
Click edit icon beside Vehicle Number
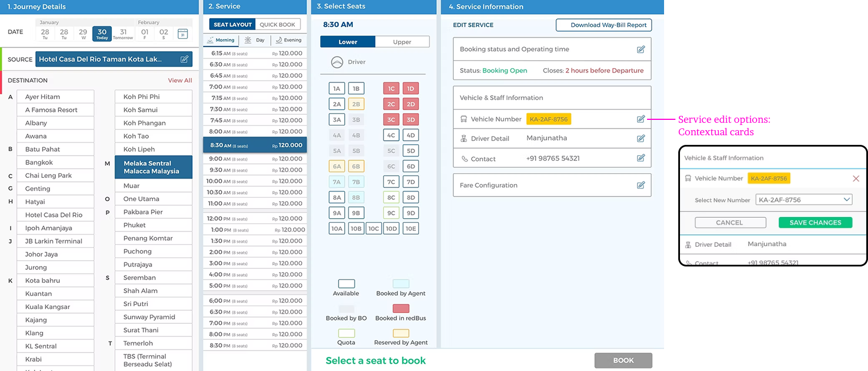point(641,119)
